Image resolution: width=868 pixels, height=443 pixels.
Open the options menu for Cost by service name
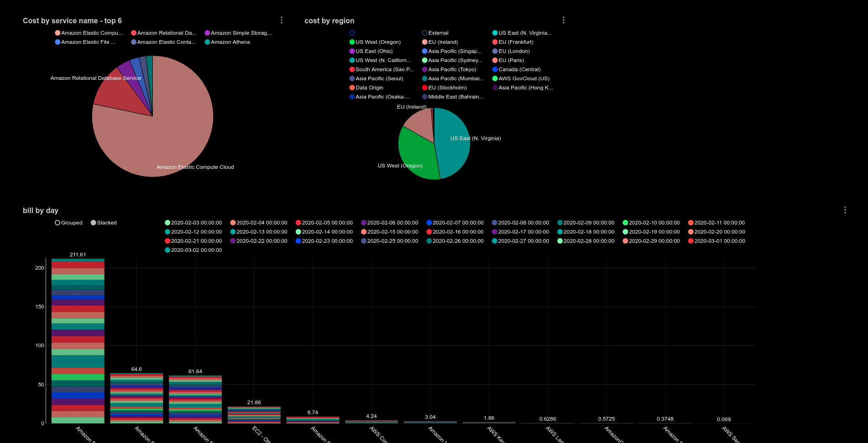[282, 20]
